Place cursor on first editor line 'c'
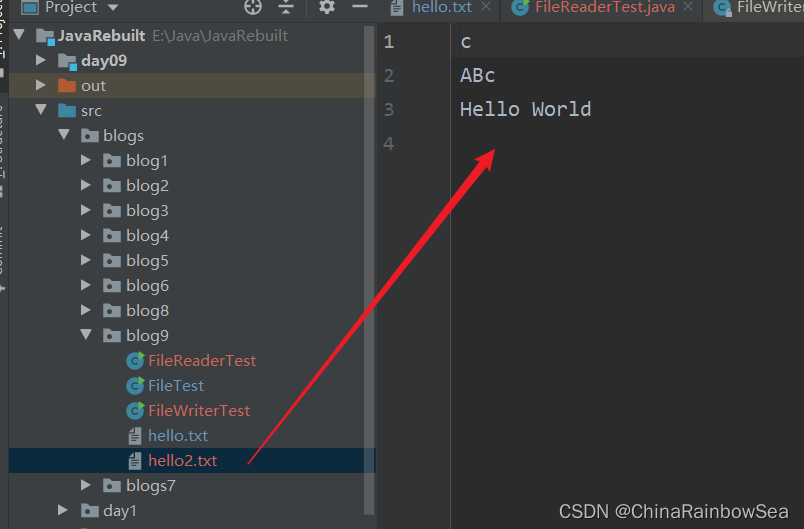The height and width of the screenshot is (529, 804). [466, 42]
